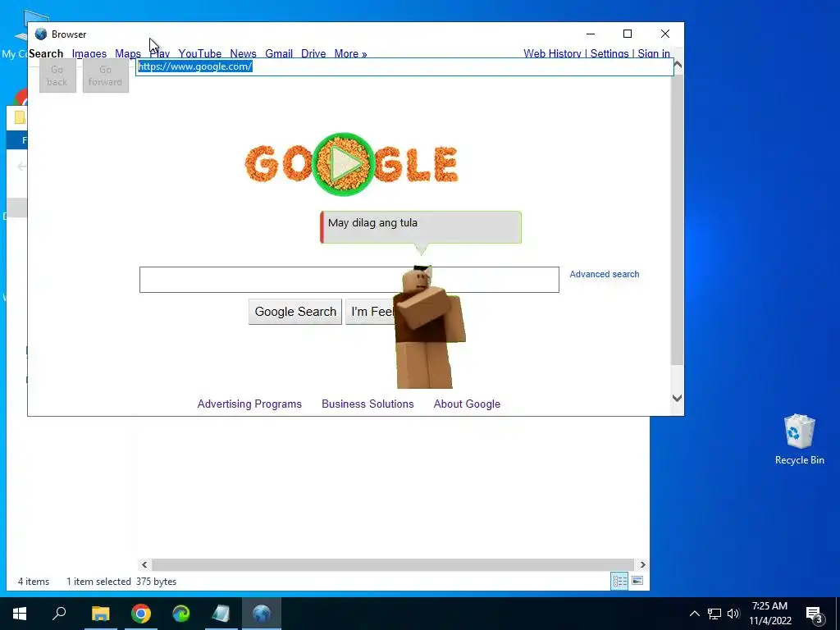Screen dimensions: 840x630
Task: Open File Explorer from the taskbar
Action: 100,614
